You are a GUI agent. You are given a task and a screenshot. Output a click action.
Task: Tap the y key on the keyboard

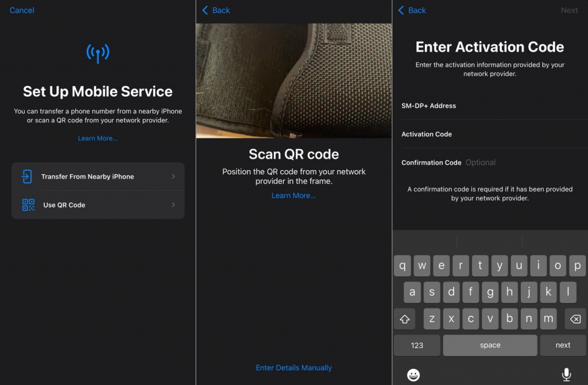500,265
